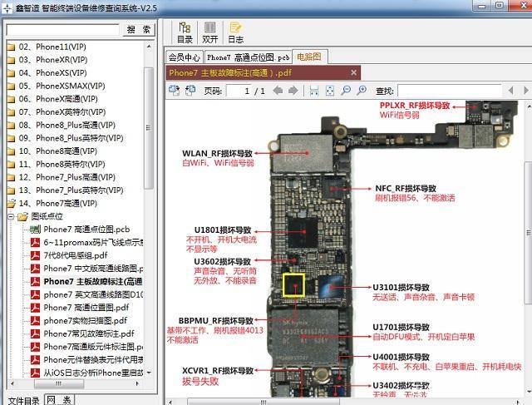Screen dimensions: 532x405
Task: Open the 07、PhoneX英特尔(VIP) folder
Action: tap(62, 112)
